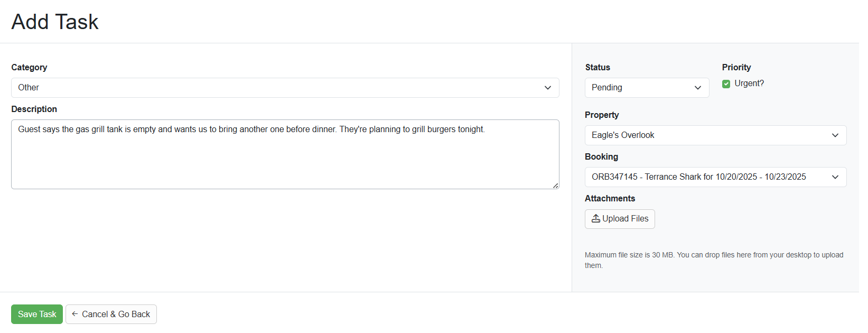The width and height of the screenshot is (868, 333).
Task: Click the chevron on the Booking dropdown
Action: point(835,177)
